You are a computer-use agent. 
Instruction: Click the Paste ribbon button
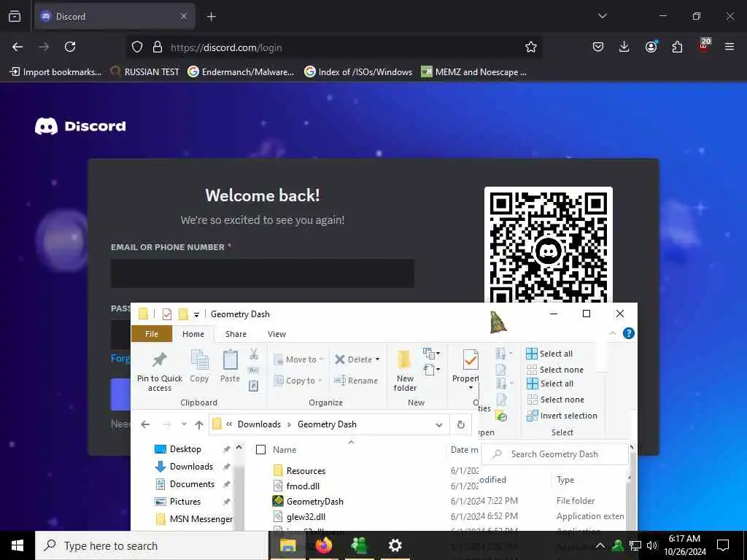coord(230,366)
